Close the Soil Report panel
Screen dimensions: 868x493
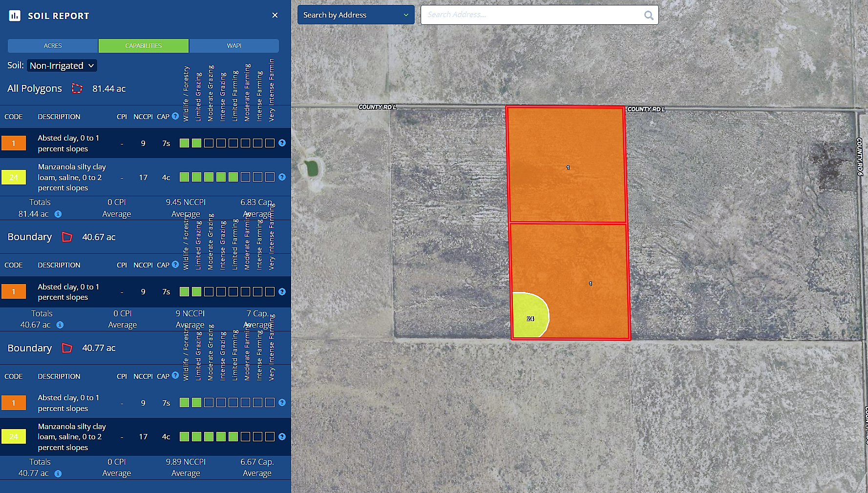click(x=275, y=15)
